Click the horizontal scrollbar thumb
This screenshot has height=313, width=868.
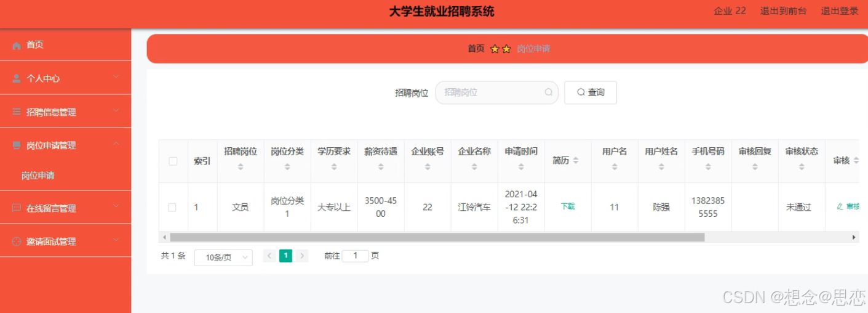(x=437, y=237)
